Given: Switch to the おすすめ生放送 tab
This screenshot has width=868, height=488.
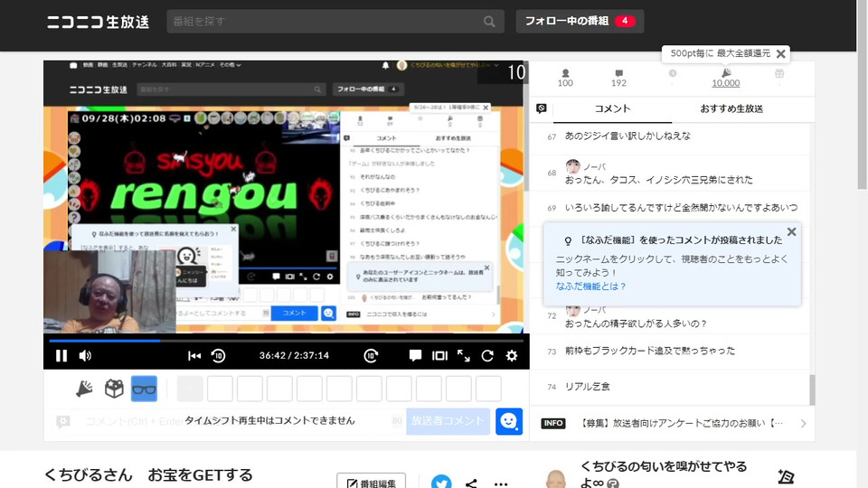Looking at the screenshot, I should (731, 109).
